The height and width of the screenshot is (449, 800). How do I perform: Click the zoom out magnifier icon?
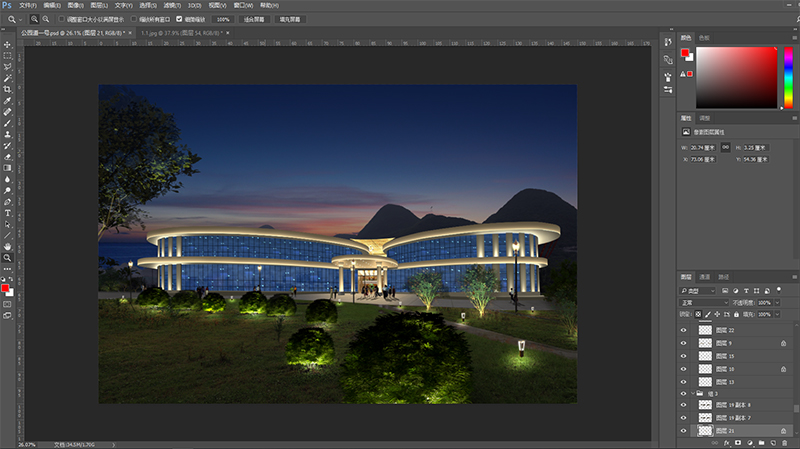(47, 19)
